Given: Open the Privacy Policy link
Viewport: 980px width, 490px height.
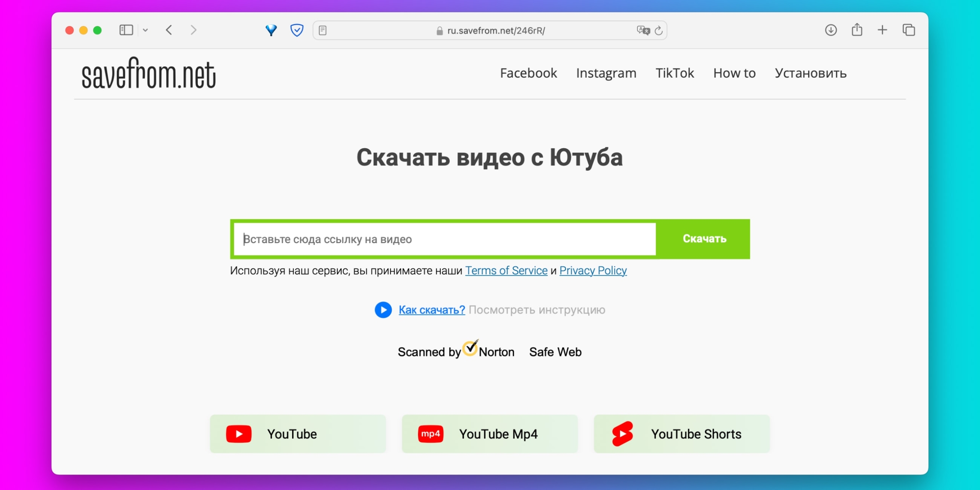Looking at the screenshot, I should 593,271.
